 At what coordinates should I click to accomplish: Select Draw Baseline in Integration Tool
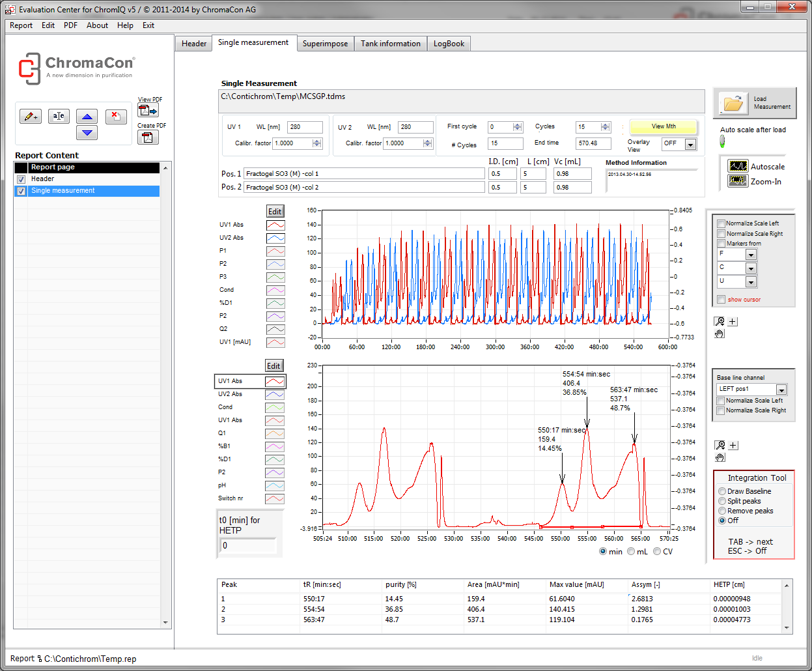pyautogui.click(x=722, y=491)
